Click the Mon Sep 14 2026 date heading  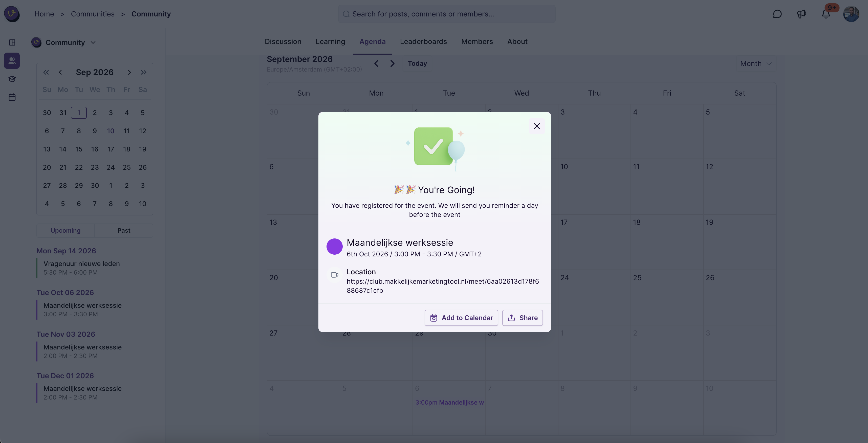coord(66,251)
